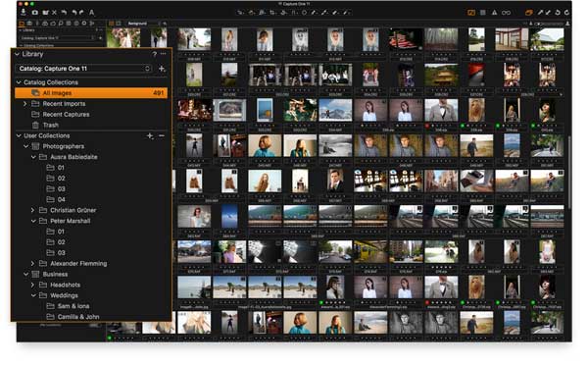This screenshot has height=365, width=588.
Task: Select the snowy mountain thumbnail
Action: coord(335,110)
